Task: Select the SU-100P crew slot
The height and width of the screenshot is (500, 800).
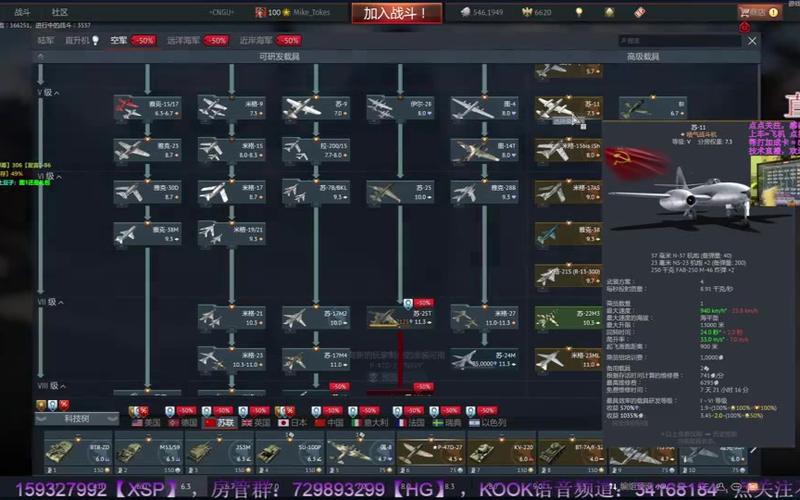Action: [x=290, y=453]
